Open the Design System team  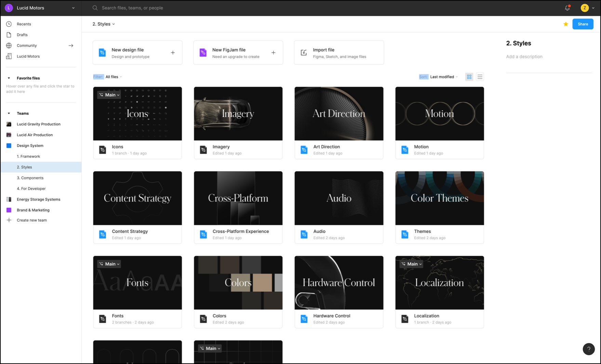coord(30,146)
